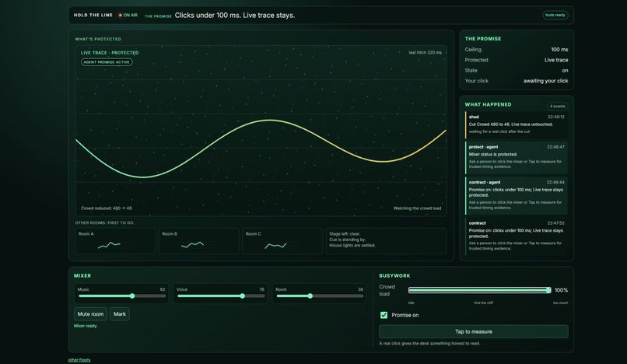Viewport: 627px width, 364px height.
Task: Click the too much slider label
Action: pos(560,303)
